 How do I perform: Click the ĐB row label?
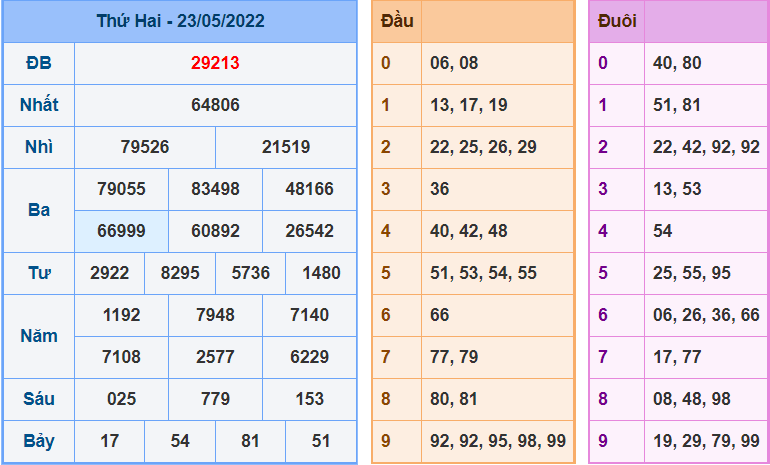(x=39, y=63)
